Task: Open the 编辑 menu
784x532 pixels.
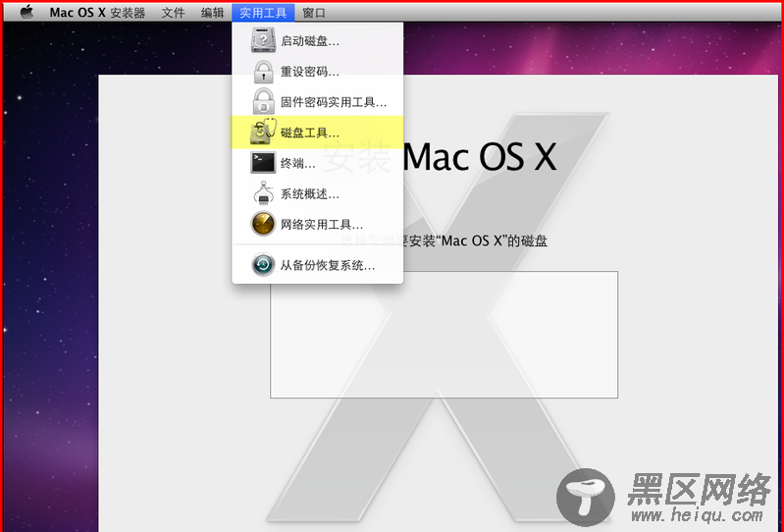Action: pos(213,13)
